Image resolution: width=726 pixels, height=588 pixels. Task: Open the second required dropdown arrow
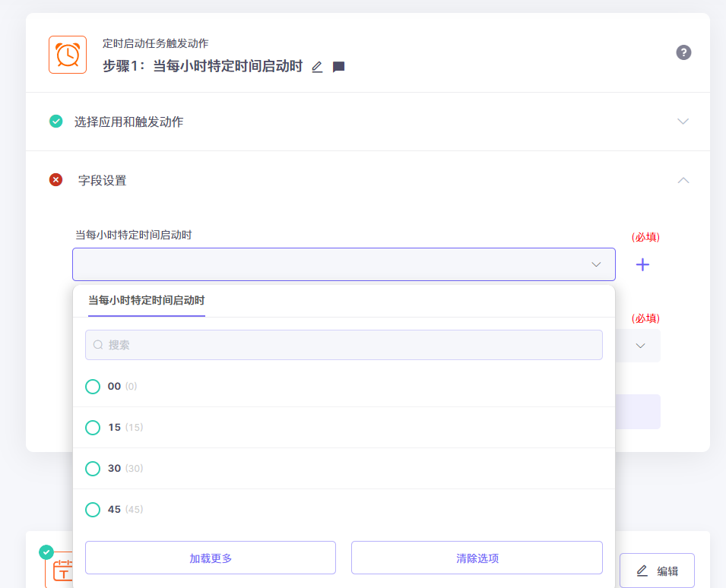pyautogui.click(x=640, y=346)
